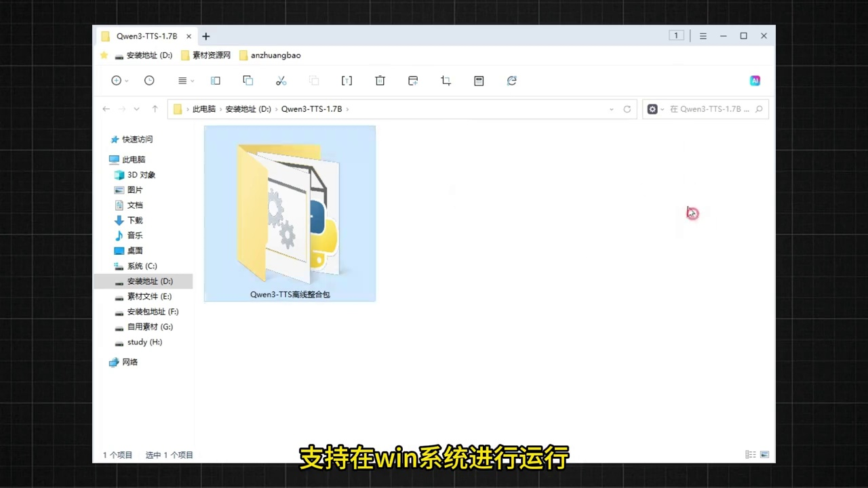Go back with the left arrow
This screenshot has height=488, width=868.
tap(106, 109)
